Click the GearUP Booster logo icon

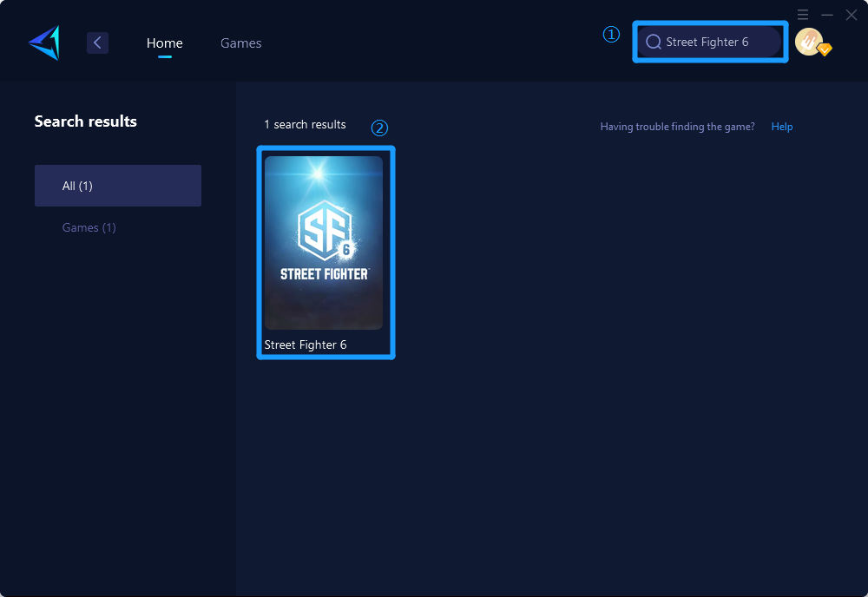pyautogui.click(x=44, y=43)
